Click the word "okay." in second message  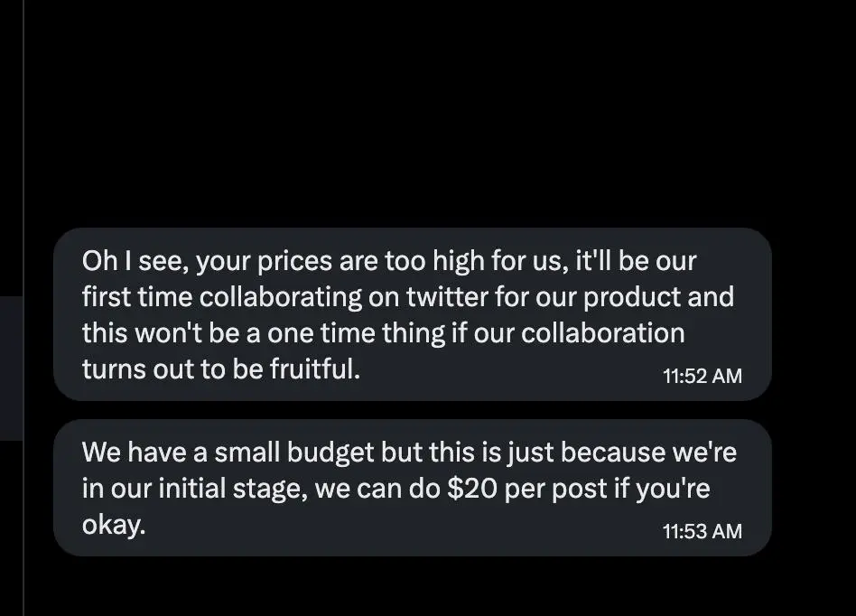point(114,525)
